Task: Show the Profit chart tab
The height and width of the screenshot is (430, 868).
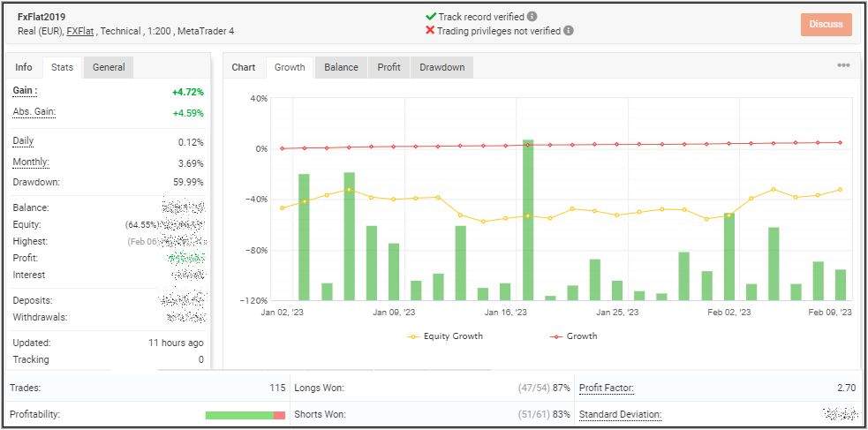Action: click(x=389, y=67)
